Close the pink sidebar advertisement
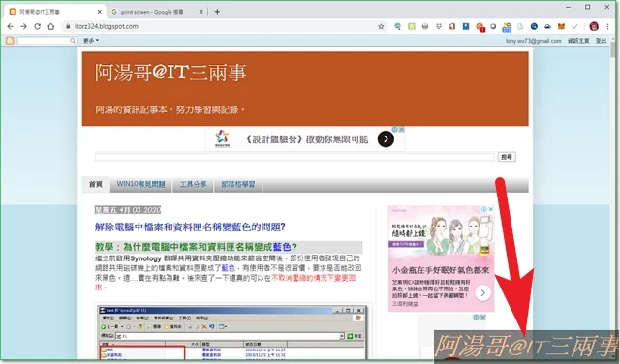620x364 pixels. point(491,209)
